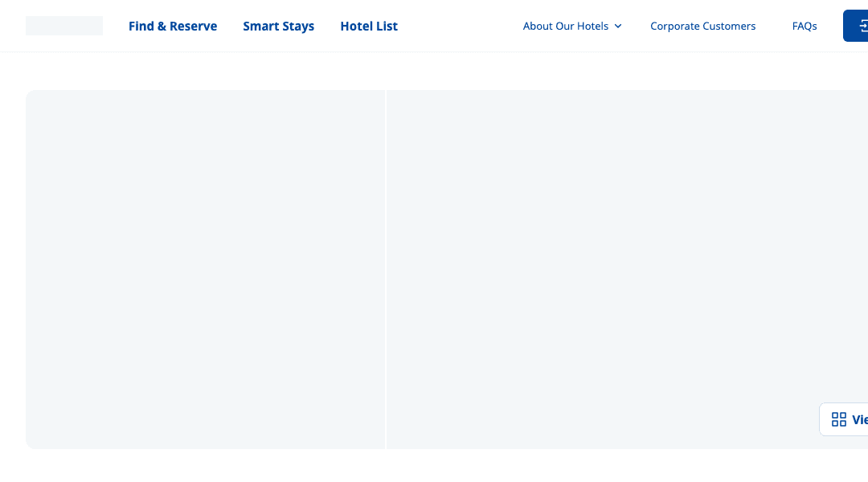Click the gallery grid view button
The width and height of the screenshot is (868, 482).
[x=844, y=419]
